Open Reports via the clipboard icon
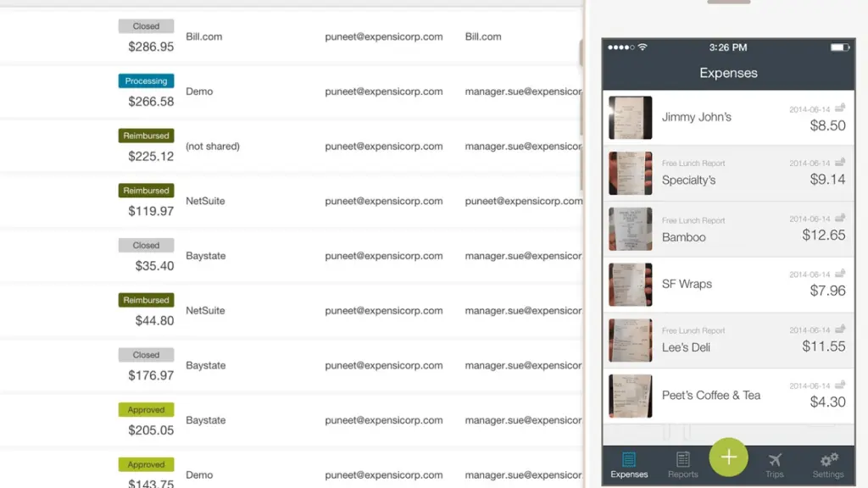868x488 pixels. [682, 457]
